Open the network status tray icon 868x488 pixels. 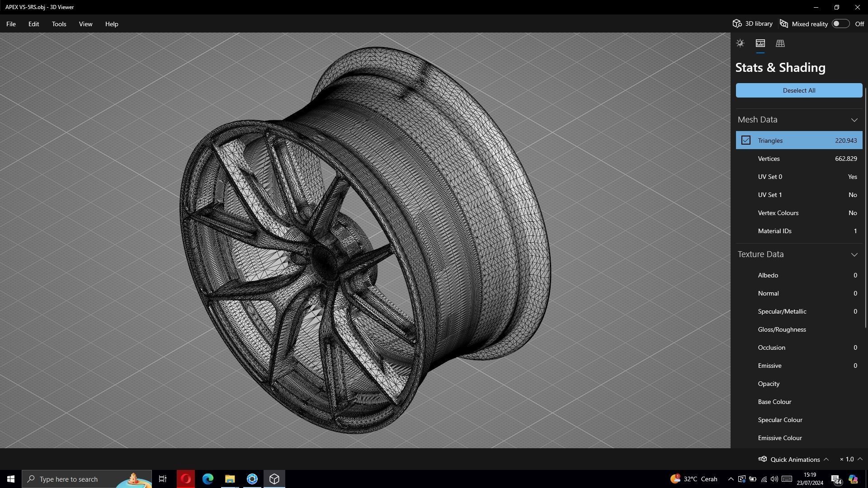pyautogui.click(x=764, y=479)
